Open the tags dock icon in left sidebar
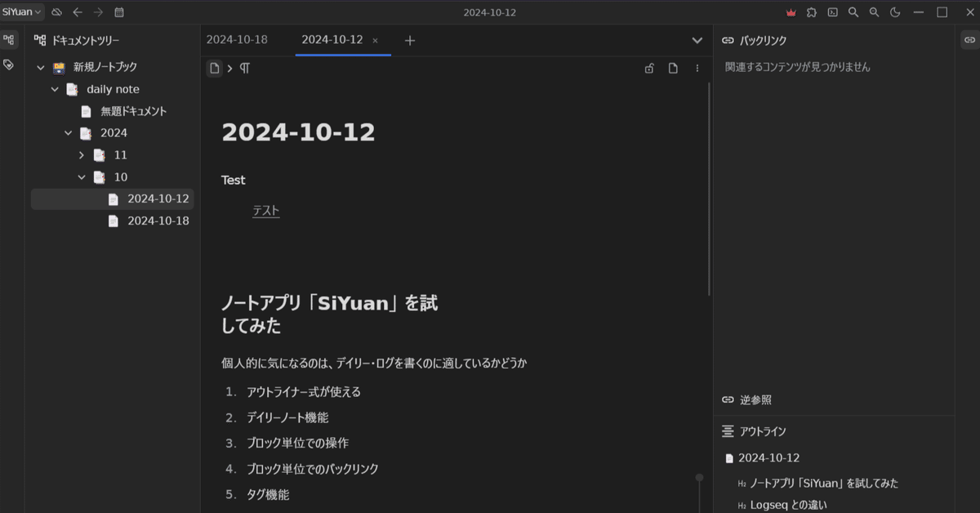Image resolution: width=980 pixels, height=513 pixels. pyautogui.click(x=9, y=65)
